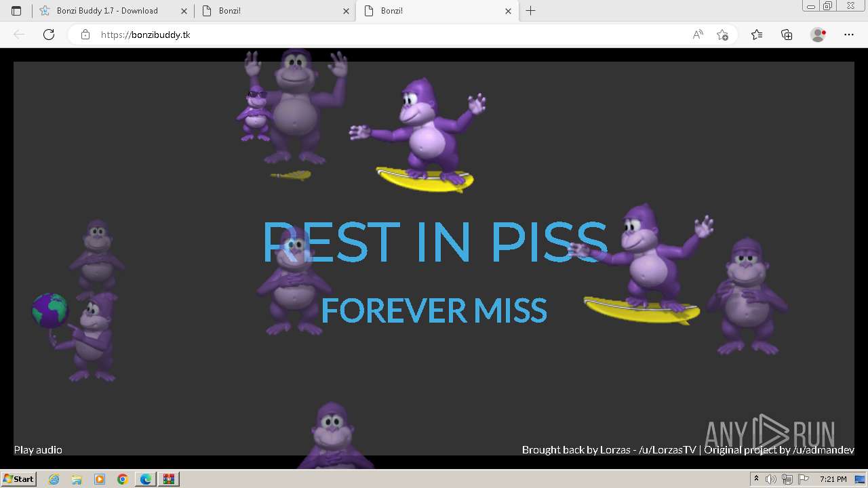Close the second Bonzi! tab
Viewport: 868px width, 488px height.
[347, 11]
